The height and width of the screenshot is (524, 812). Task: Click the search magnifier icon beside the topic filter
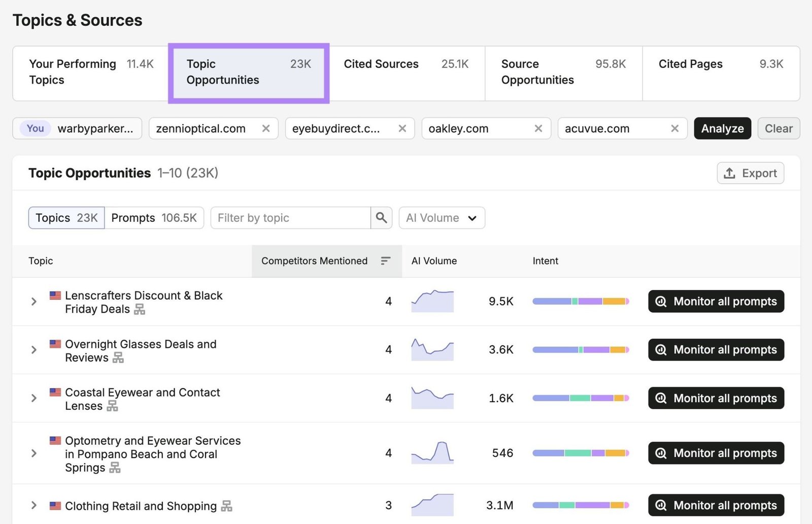(381, 218)
